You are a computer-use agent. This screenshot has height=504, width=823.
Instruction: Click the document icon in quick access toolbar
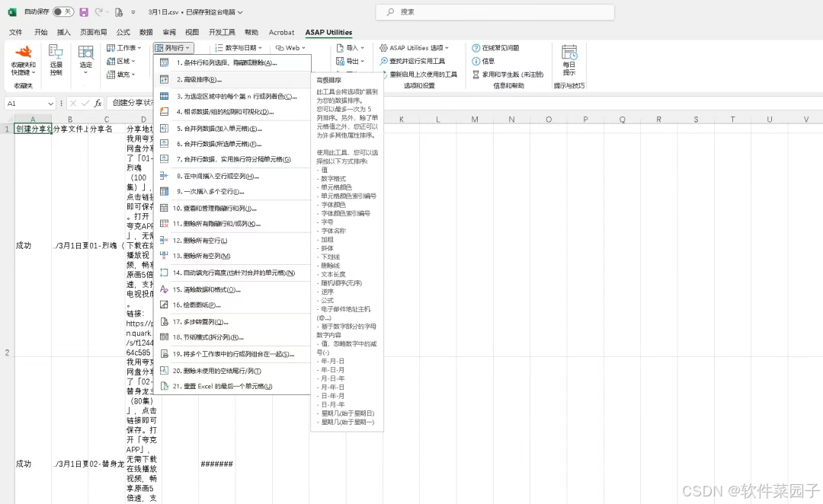(119, 11)
